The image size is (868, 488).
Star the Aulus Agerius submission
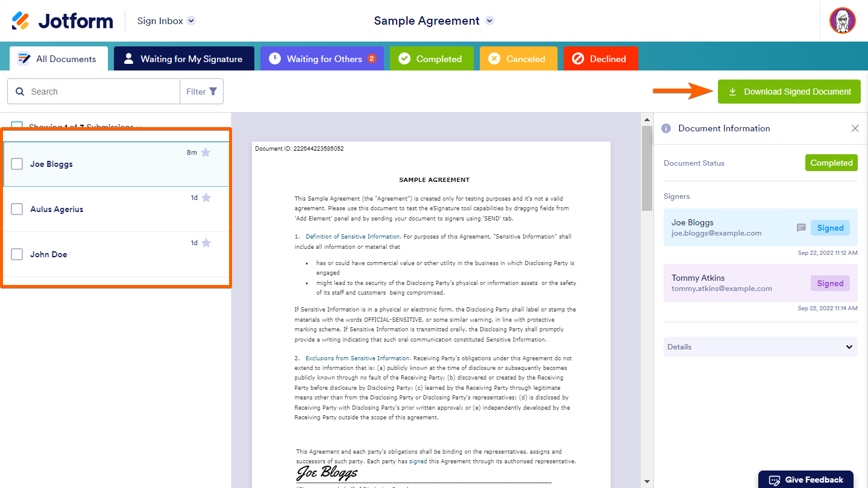pyautogui.click(x=206, y=198)
